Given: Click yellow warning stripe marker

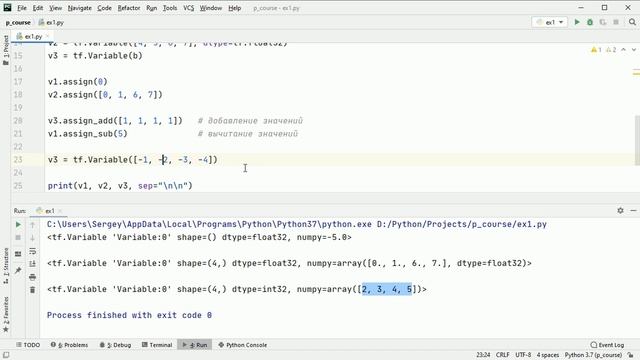Looking at the screenshot, I should 636,73.
